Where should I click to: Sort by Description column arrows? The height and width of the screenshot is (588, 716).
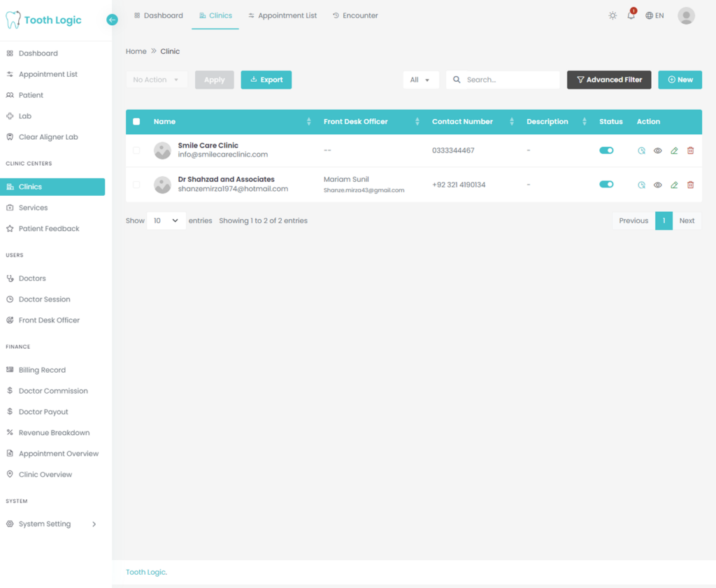click(x=584, y=122)
